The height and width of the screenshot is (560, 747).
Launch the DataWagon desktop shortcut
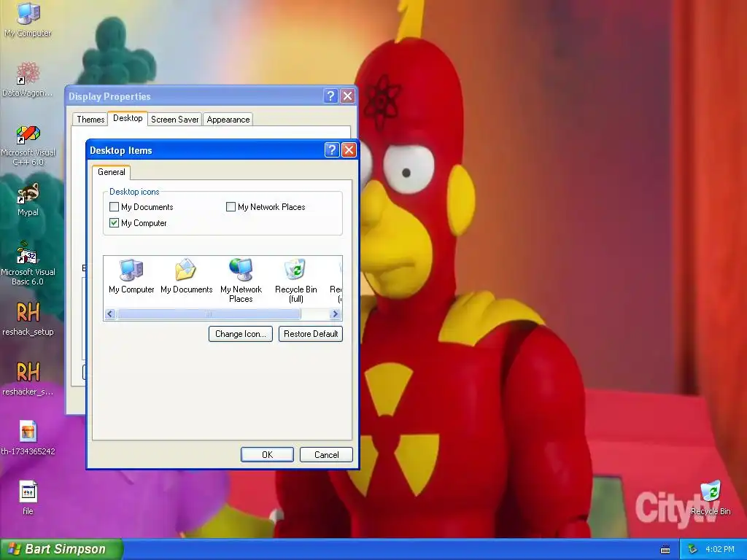point(28,79)
